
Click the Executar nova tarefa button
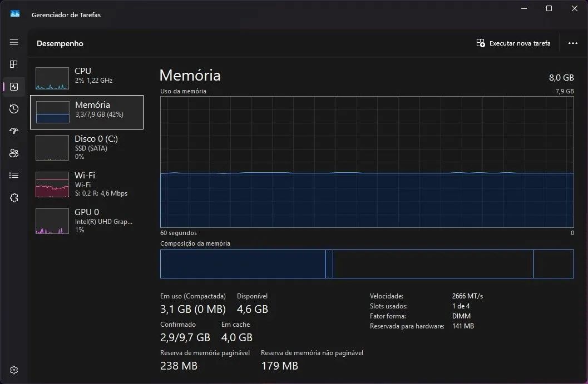click(x=513, y=43)
